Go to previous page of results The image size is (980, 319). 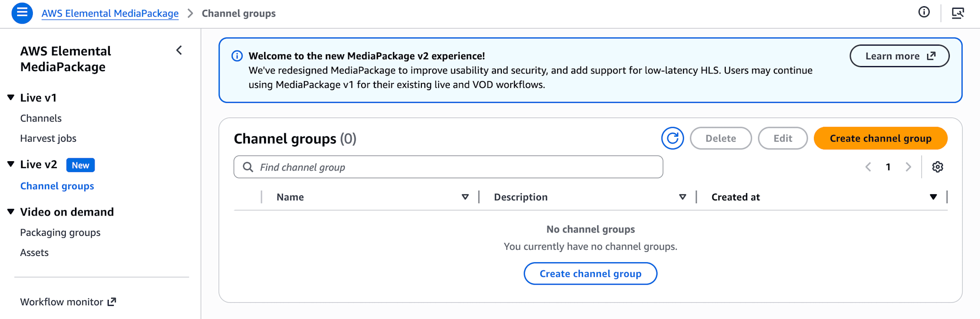[x=868, y=167]
